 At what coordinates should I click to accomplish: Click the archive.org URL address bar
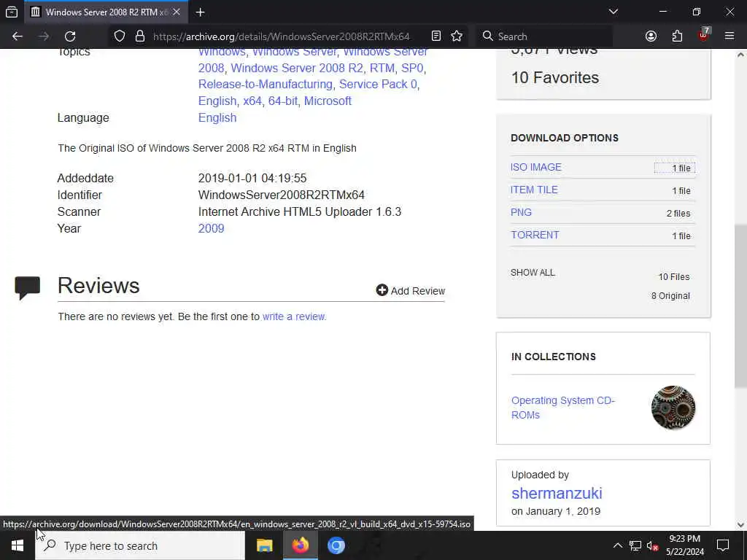[281, 36]
